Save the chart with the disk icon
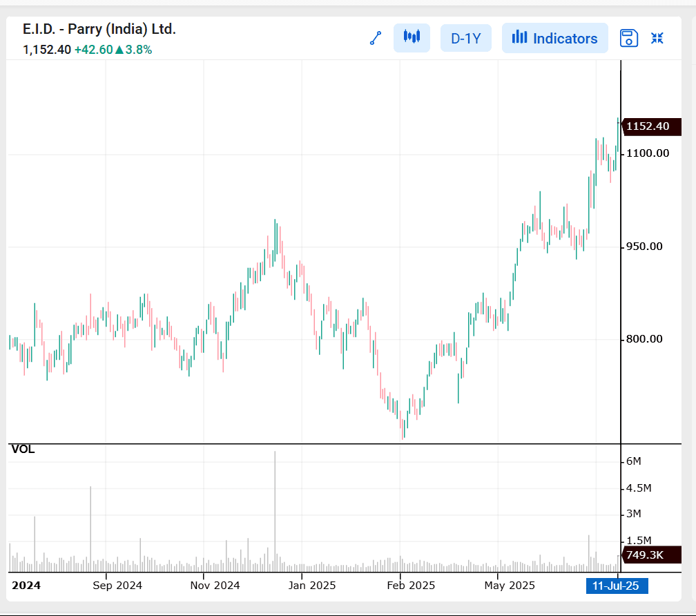696x616 pixels. [x=628, y=38]
